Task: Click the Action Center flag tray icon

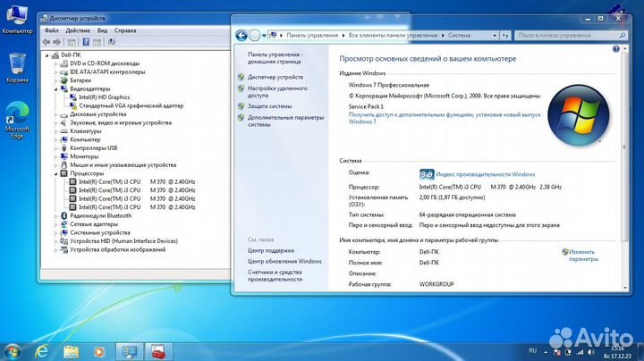Action: (557, 352)
